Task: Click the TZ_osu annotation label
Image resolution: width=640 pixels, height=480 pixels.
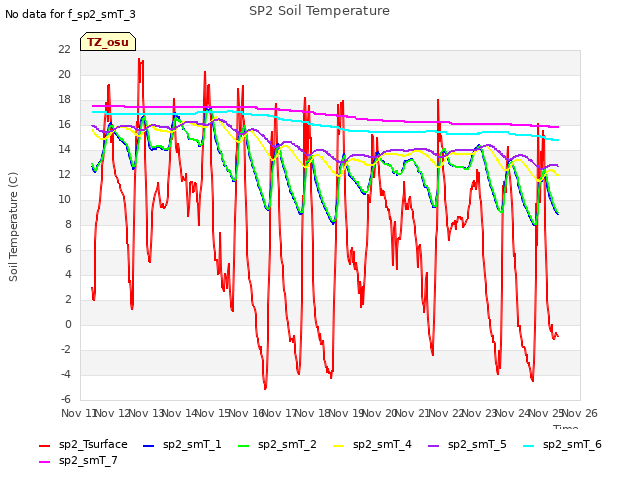Action: coord(108,42)
